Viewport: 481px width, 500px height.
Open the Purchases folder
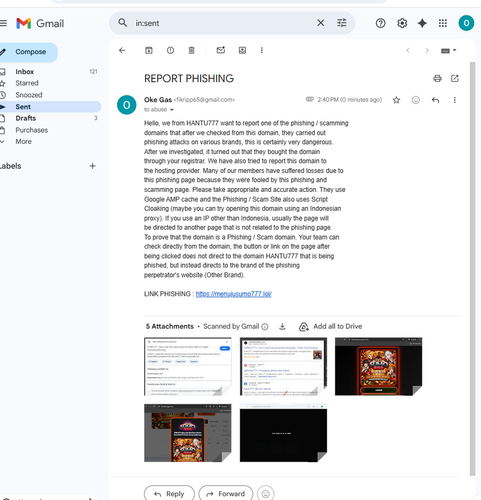pos(32,130)
